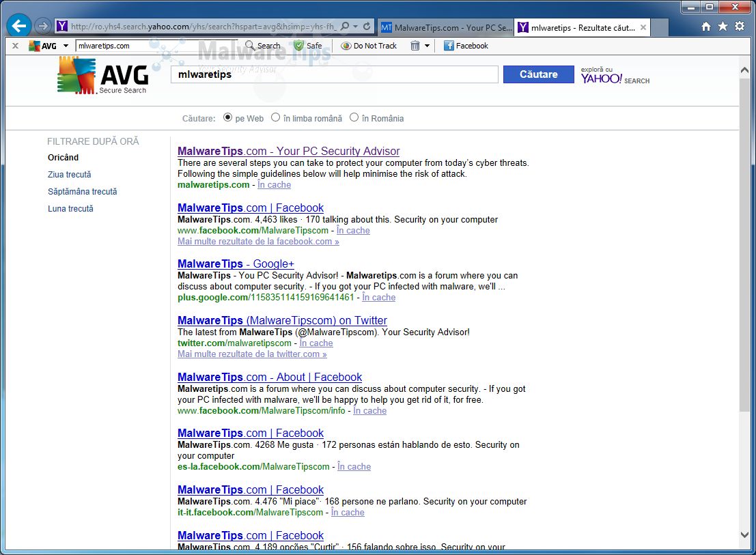Open the Facebook toolbar button
756x555 pixels.
tap(466, 46)
